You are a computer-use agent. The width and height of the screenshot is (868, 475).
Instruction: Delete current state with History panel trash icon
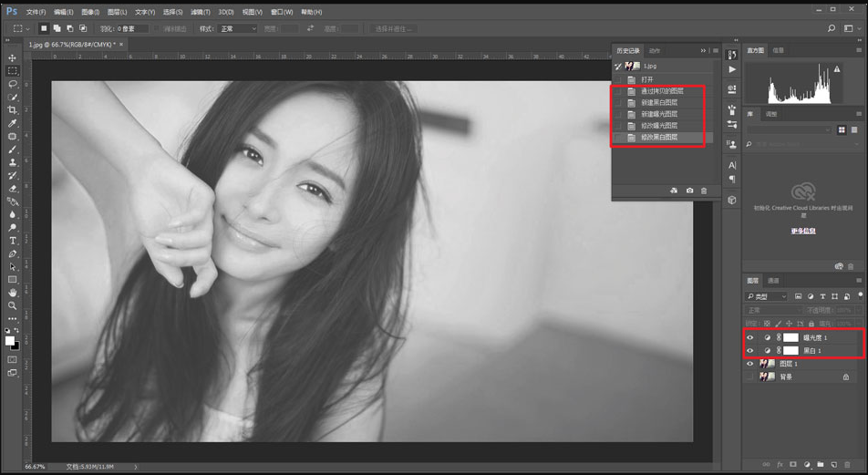(x=704, y=191)
